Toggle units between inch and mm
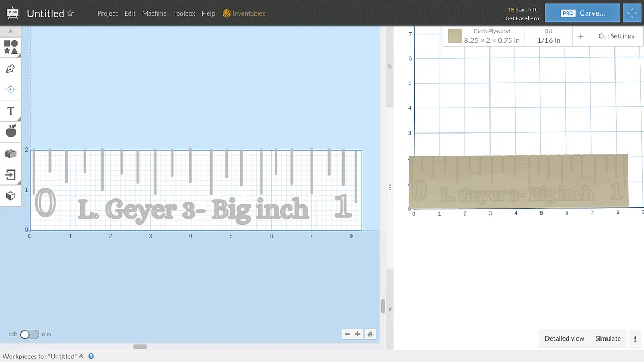Image resolution: width=644 pixels, height=362 pixels. 30,335
